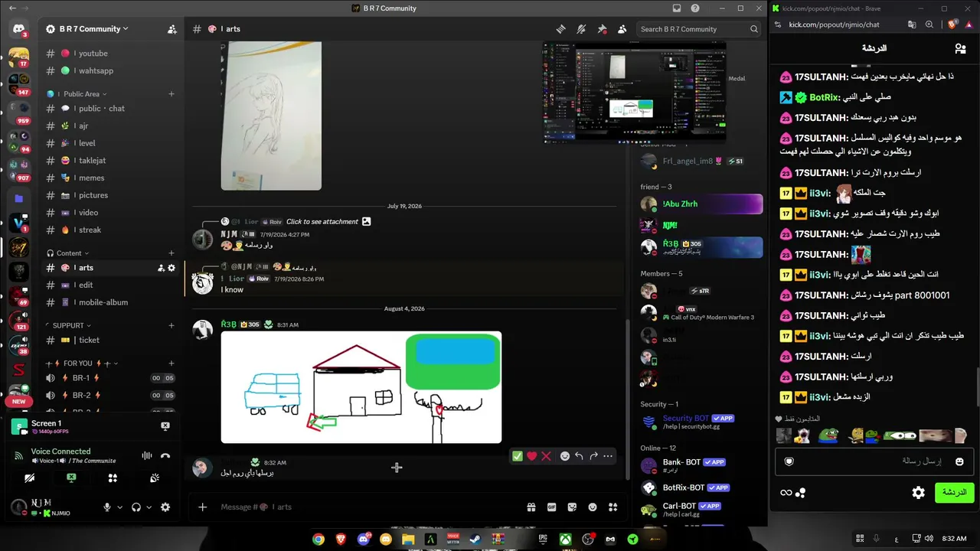Open Security BOT member entry
980x551 pixels.
[x=701, y=422]
